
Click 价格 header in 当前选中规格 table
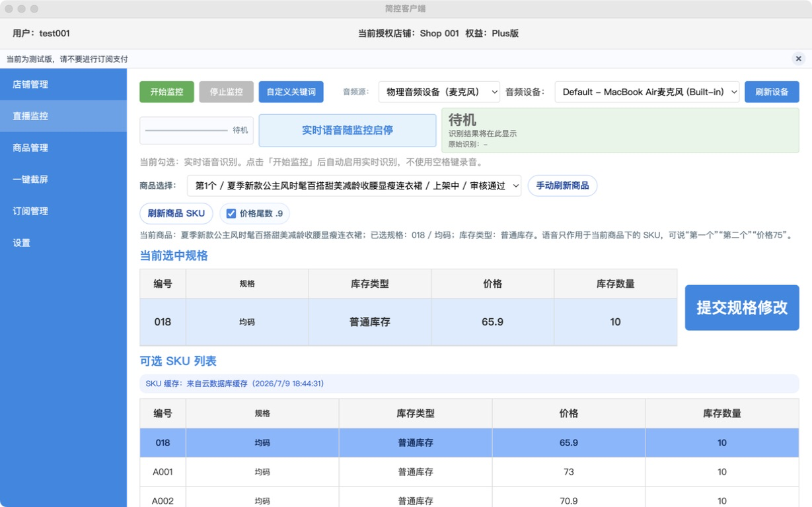[492, 284]
